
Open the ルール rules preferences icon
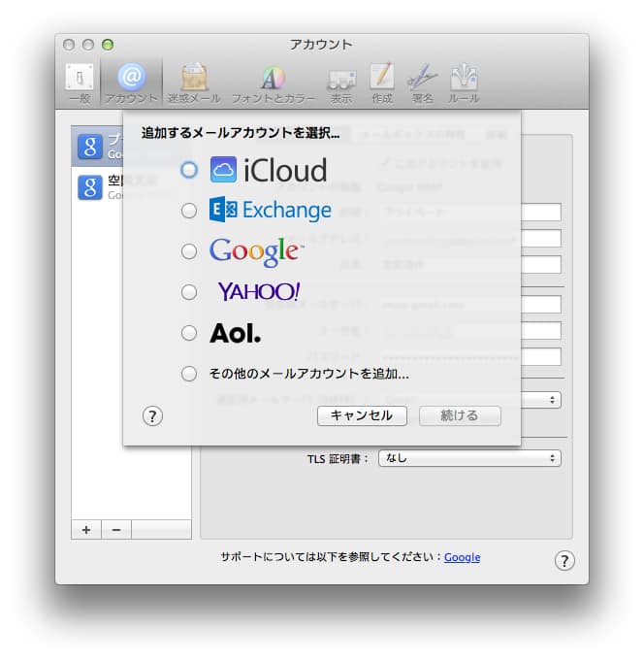click(x=464, y=83)
